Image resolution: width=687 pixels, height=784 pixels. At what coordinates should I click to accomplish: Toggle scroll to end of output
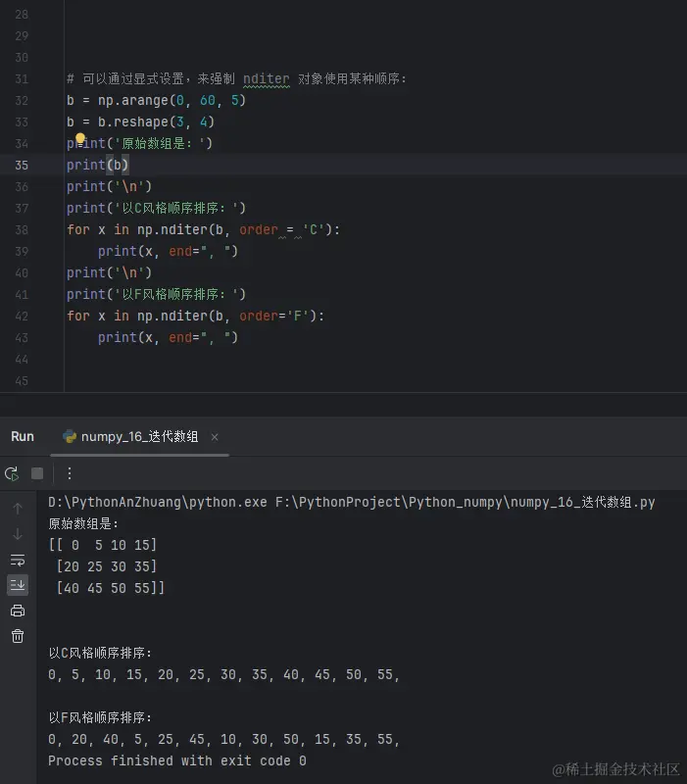pyautogui.click(x=18, y=585)
